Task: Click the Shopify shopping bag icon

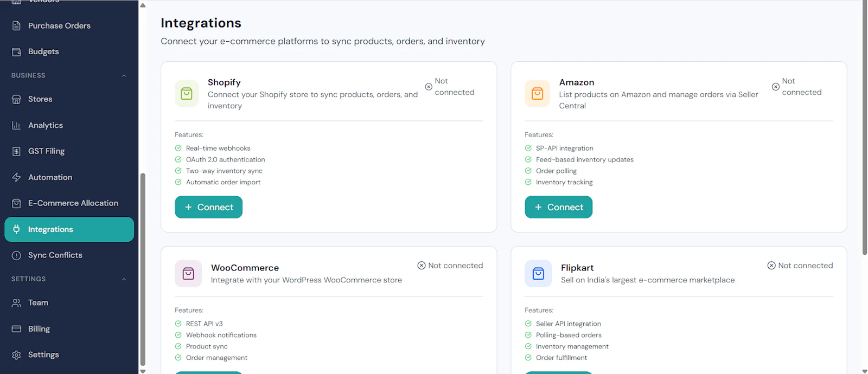Action: (x=187, y=94)
